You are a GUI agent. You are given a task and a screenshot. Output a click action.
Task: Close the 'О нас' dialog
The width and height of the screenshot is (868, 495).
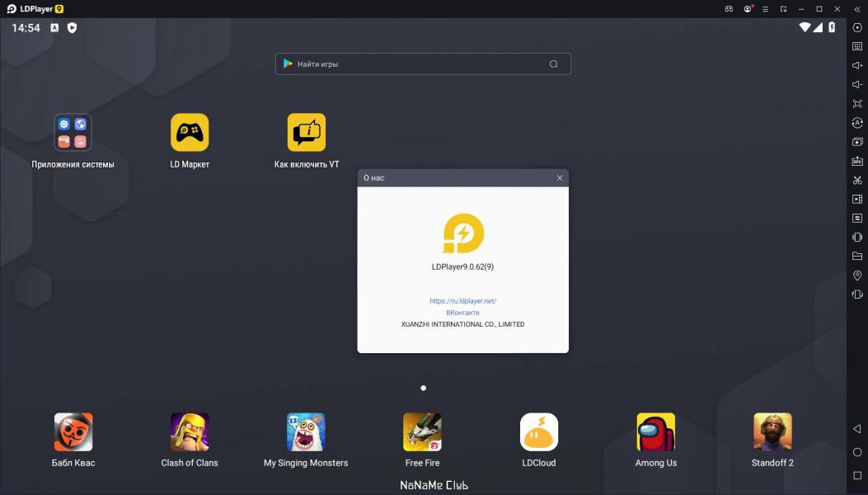560,178
